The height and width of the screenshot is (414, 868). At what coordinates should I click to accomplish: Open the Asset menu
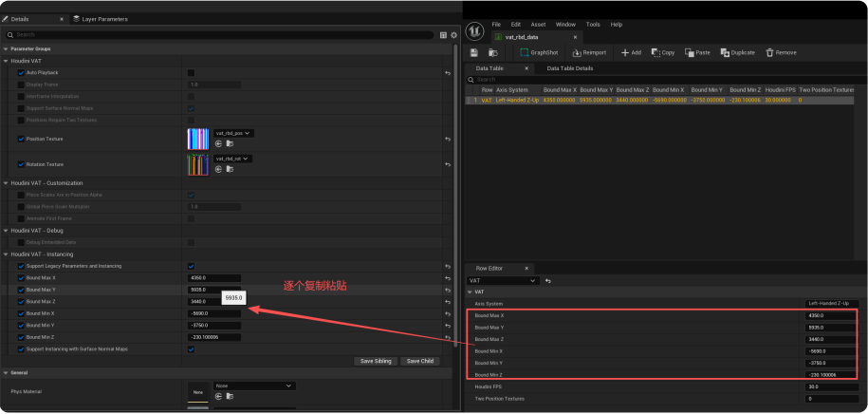[538, 24]
